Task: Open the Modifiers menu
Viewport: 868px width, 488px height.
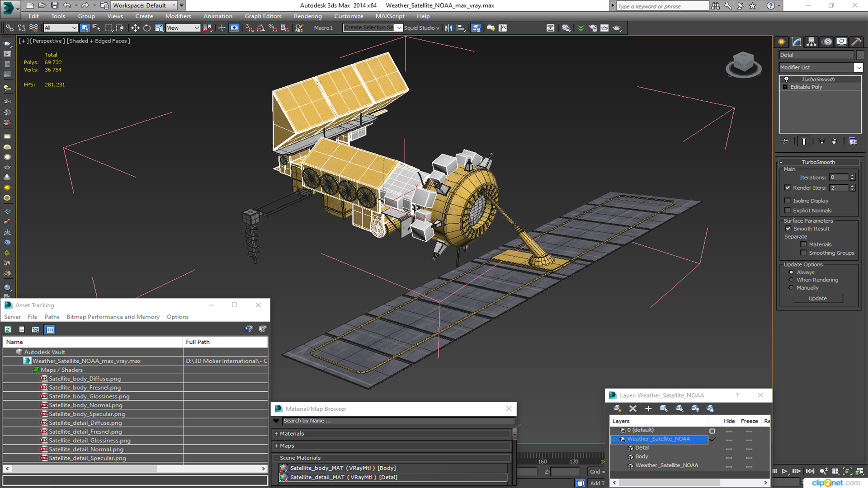Action: [x=178, y=16]
